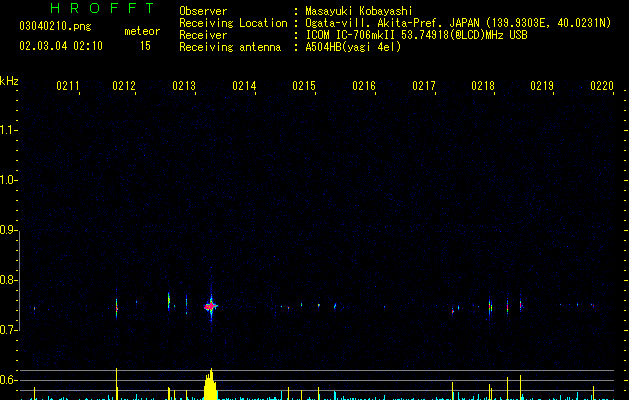Image resolution: width=629 pixels, height=400 pixels.
Task: Click the 0214 time tick label
Action: (x=244, y=85)
